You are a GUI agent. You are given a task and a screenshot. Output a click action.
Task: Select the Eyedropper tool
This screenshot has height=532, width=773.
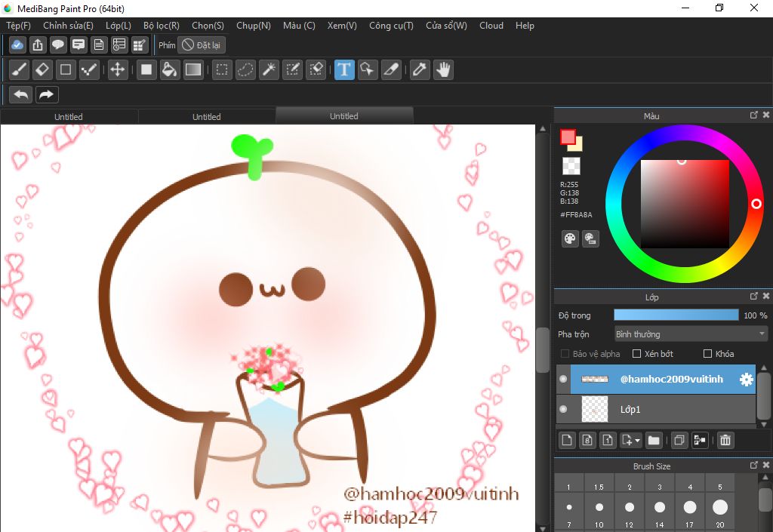(x=420, y=69)
